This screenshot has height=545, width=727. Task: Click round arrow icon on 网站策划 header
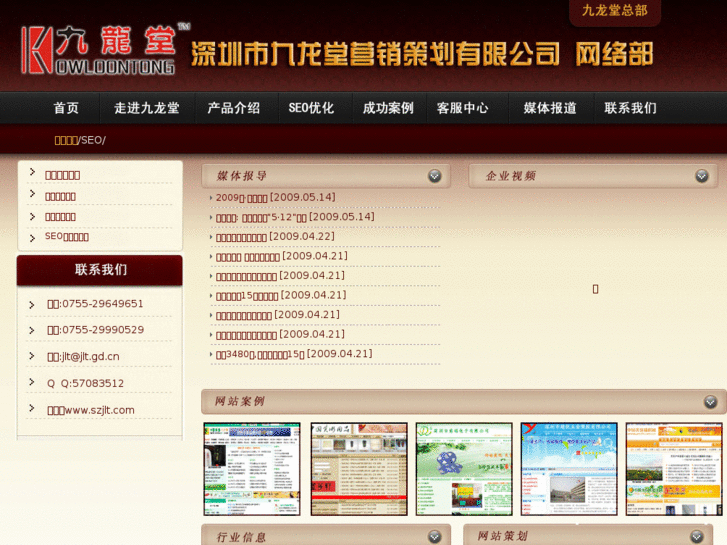(x=696, y=537)
